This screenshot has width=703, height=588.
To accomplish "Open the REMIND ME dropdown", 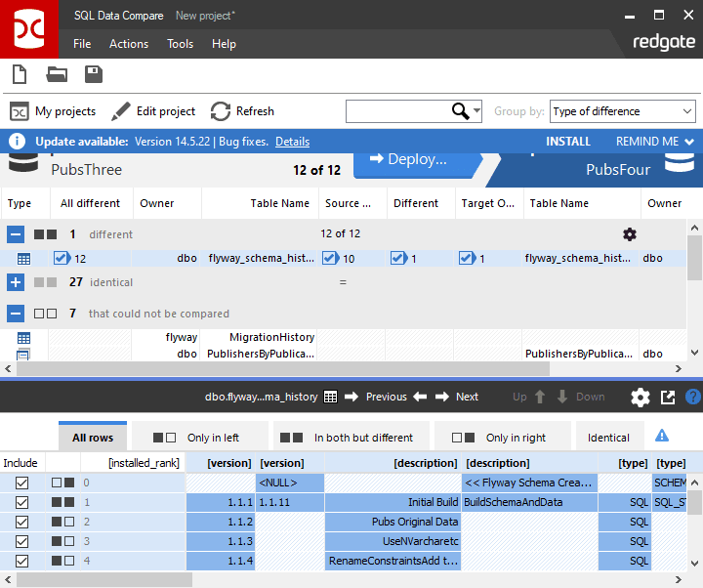I will pos(655,142).
